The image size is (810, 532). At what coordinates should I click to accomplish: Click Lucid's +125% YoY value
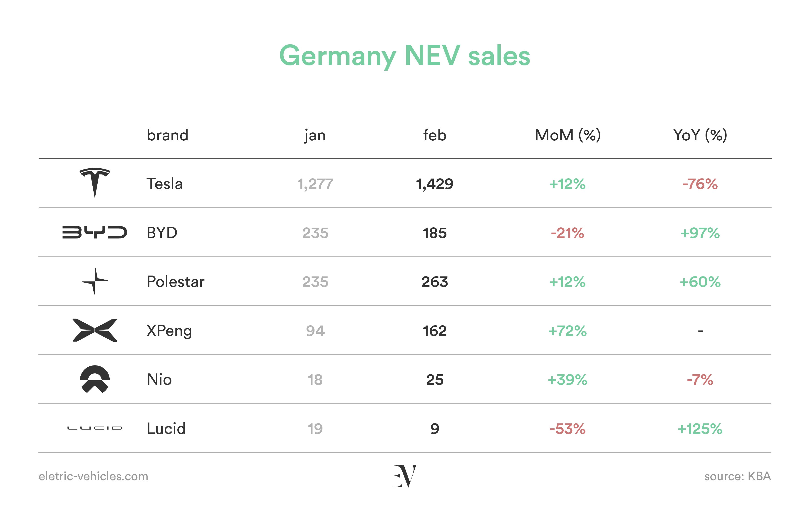(x=700, y=428)
